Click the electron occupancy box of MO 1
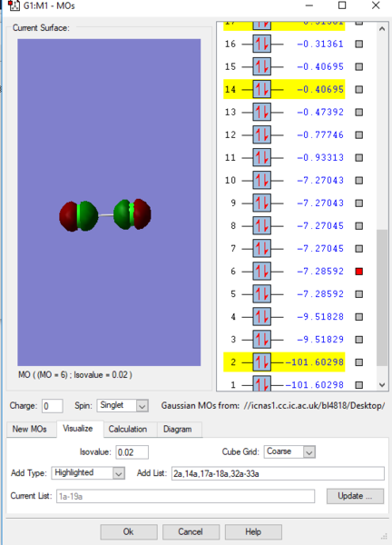Screen dimensions: 392x545 point(262,384)
